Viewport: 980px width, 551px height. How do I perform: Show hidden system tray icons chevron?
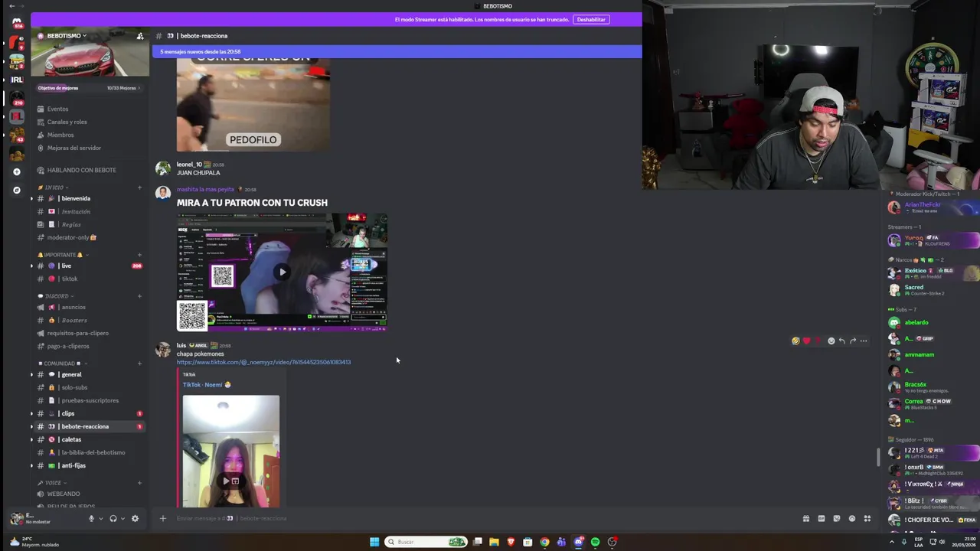891,542
